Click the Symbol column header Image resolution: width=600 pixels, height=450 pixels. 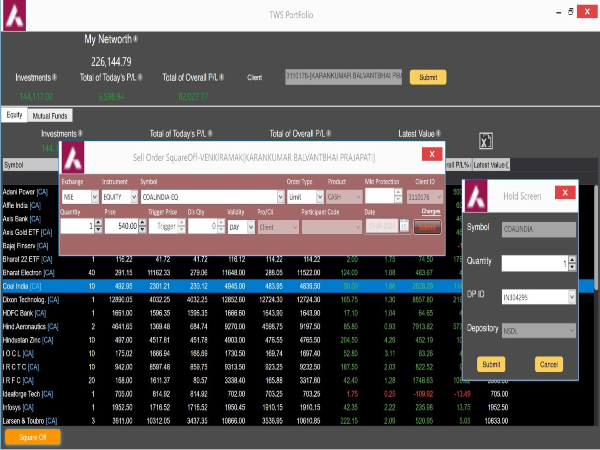[x=31, y=165]
